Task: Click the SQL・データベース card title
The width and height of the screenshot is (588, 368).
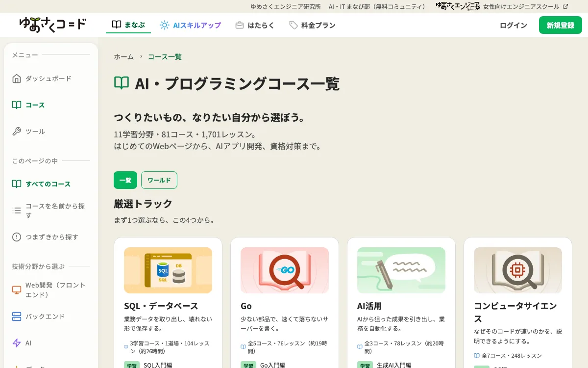Action: (x=161, y=306)
